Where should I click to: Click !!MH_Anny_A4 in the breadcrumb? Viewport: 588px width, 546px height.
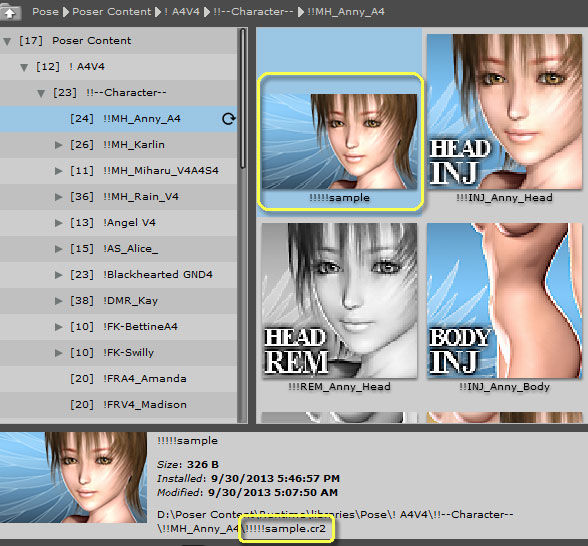pos(346,12)
